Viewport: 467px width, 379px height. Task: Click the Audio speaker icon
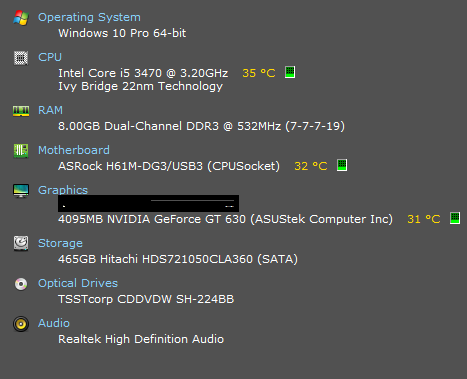[21, 324]
